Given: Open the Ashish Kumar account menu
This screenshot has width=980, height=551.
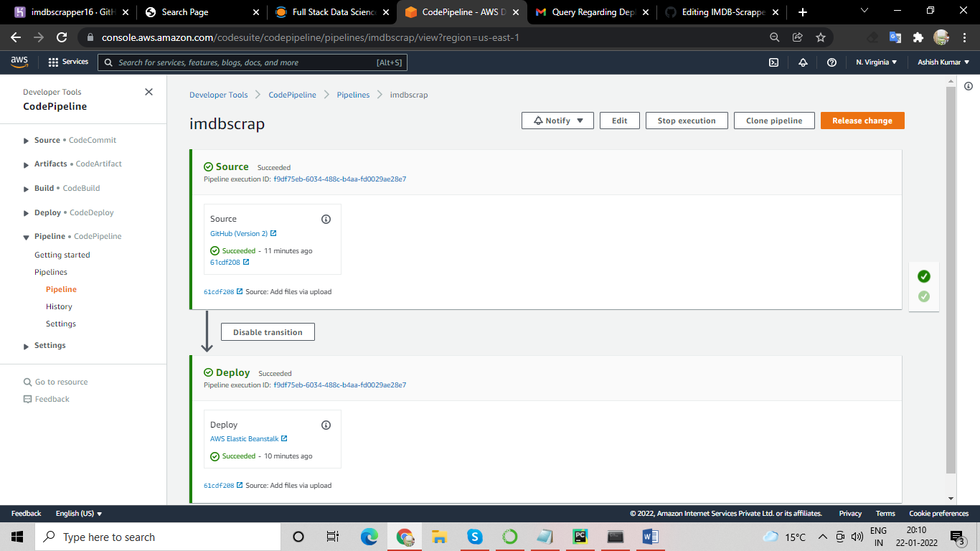Looking at the screenshot, I should 943,62.
